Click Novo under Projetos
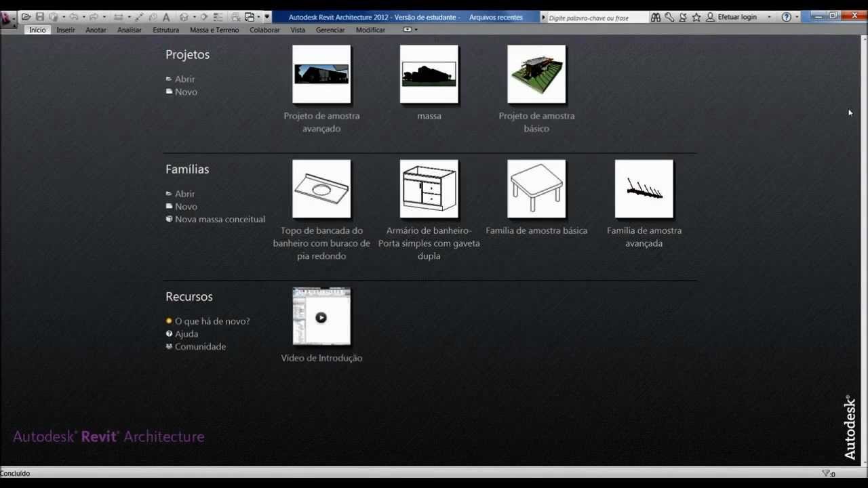This screenshot has width=868, height=488. coord(186,92)
